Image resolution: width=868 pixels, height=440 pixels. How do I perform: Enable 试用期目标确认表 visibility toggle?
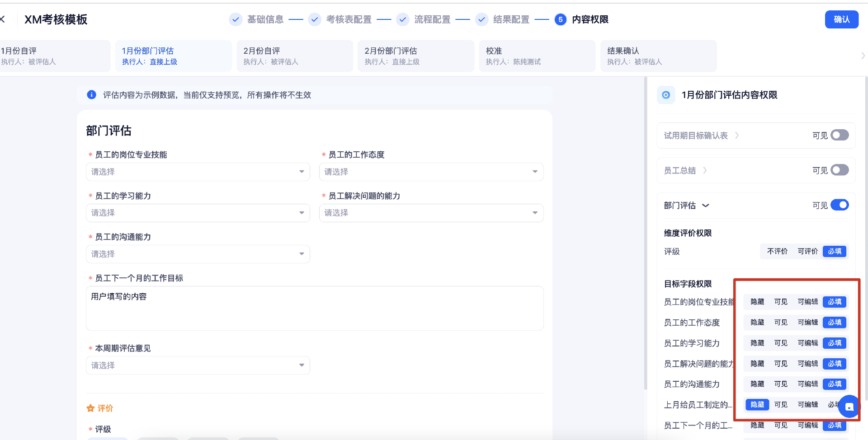point(840,135)
